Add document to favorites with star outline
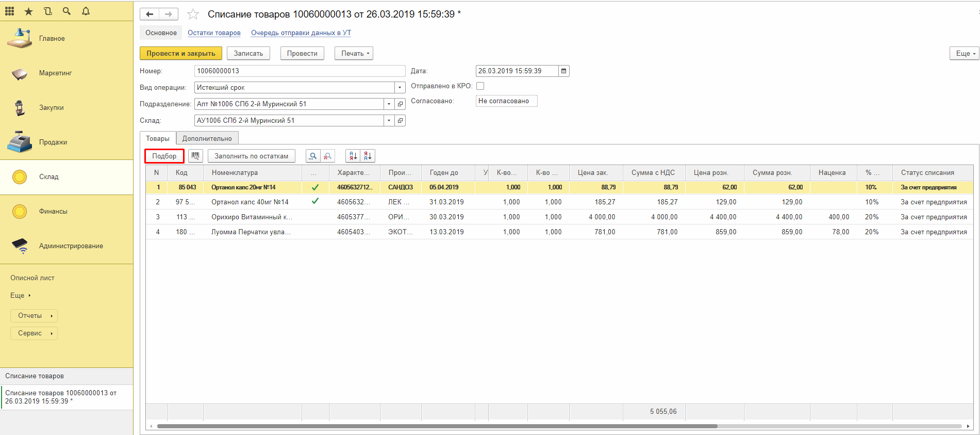980x435 pixels. [193, 14]
